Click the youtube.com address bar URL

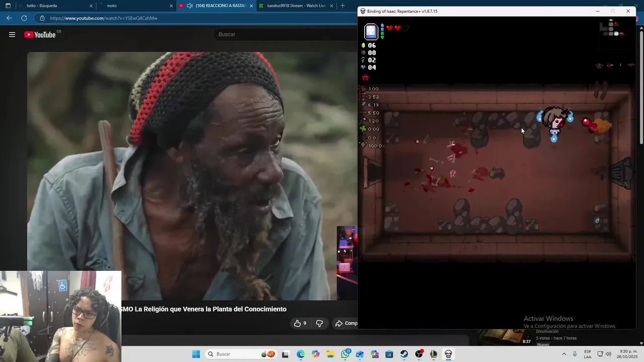tap(104, 18)
